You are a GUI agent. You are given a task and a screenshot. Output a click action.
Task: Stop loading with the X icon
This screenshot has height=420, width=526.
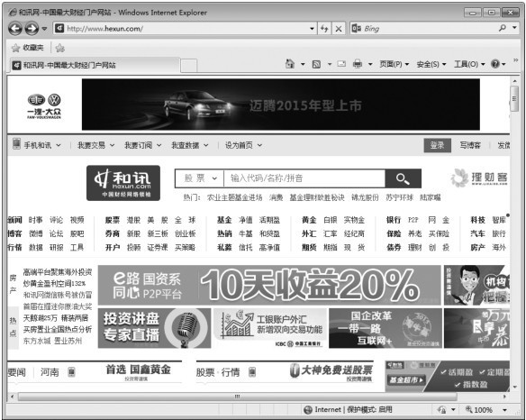coord(339,29)
